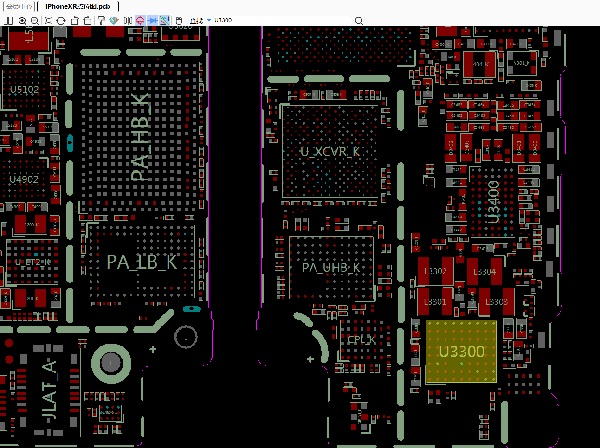Click the fit-to-window icon in toolbar
The width and height of the screenshot is (600, 448).
[48, 20]
